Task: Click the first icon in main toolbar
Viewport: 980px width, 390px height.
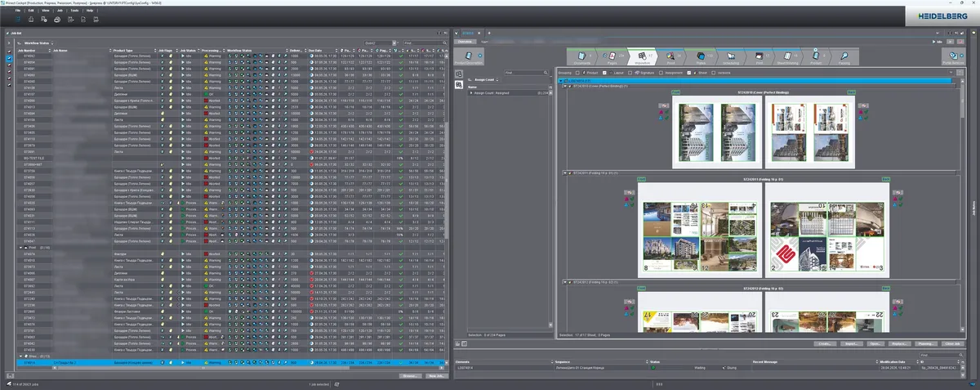Action: click(17, 20)
